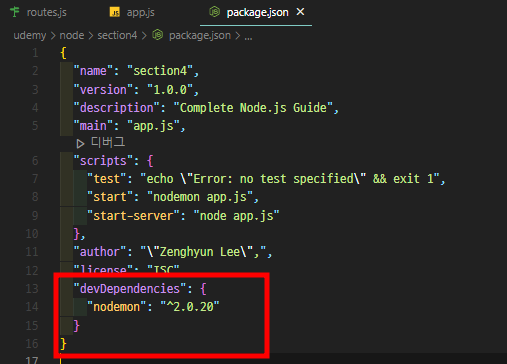Click the "node app.js" value
This screenshot has width=507, height=364.
click(x=236, y=216)
